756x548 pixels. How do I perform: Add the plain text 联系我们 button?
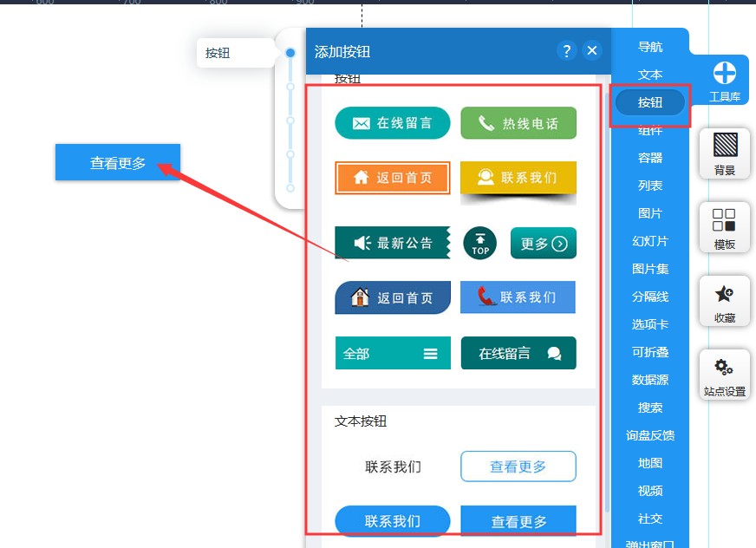point(393,466)
